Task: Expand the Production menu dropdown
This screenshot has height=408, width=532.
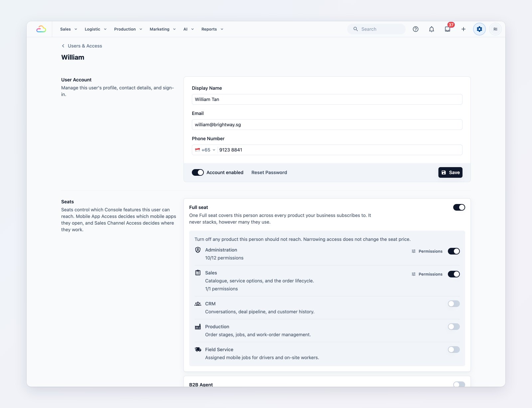Action: click(128, 29)
